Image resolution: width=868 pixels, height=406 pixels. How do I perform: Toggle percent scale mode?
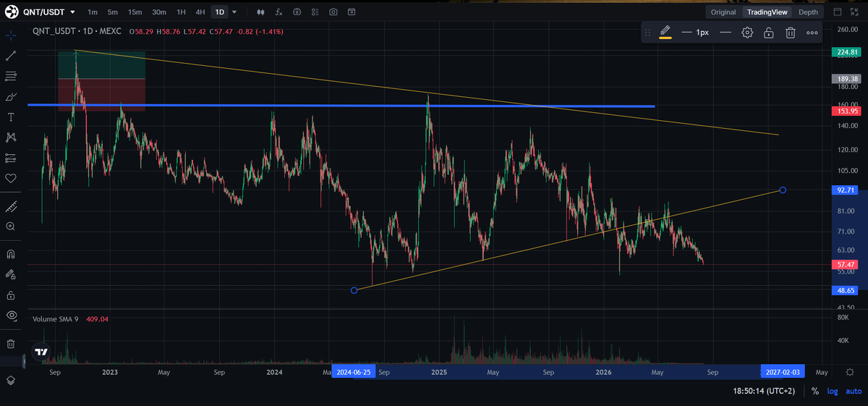(x=815, y=391)
